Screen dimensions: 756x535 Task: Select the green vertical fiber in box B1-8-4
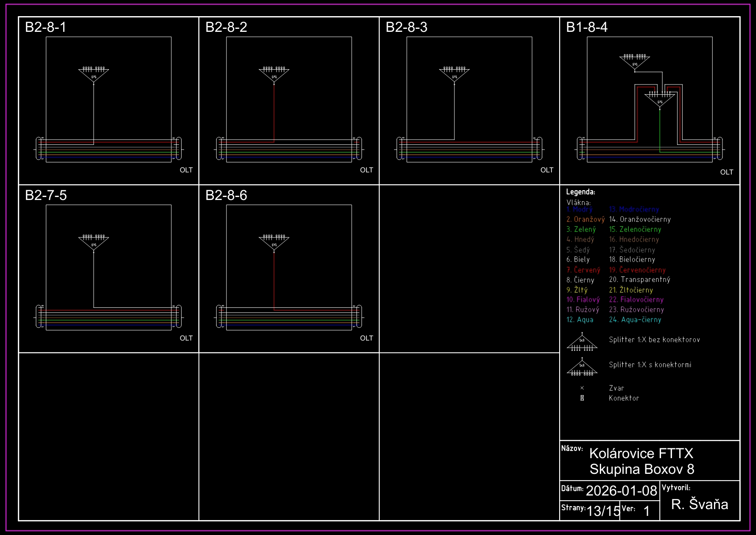tap(660, 130)
